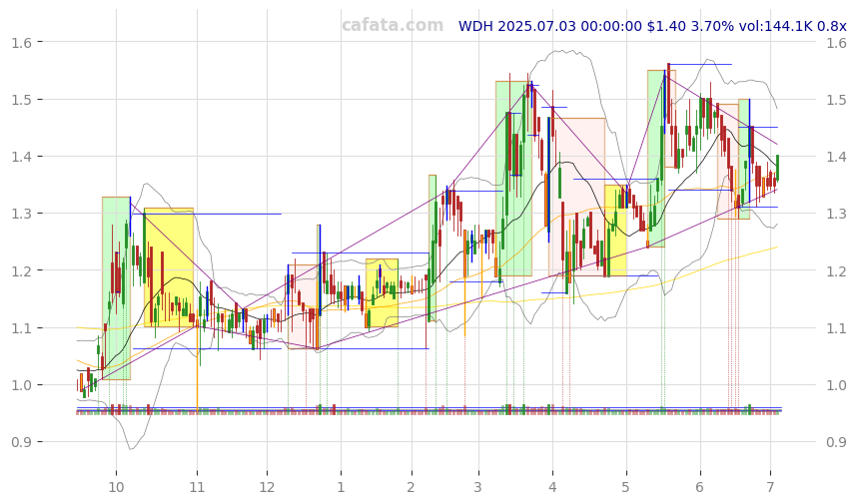This screenshot has height=504, width=857.
Task: Click the left axis label 1.2
Action: coord(21,270)
